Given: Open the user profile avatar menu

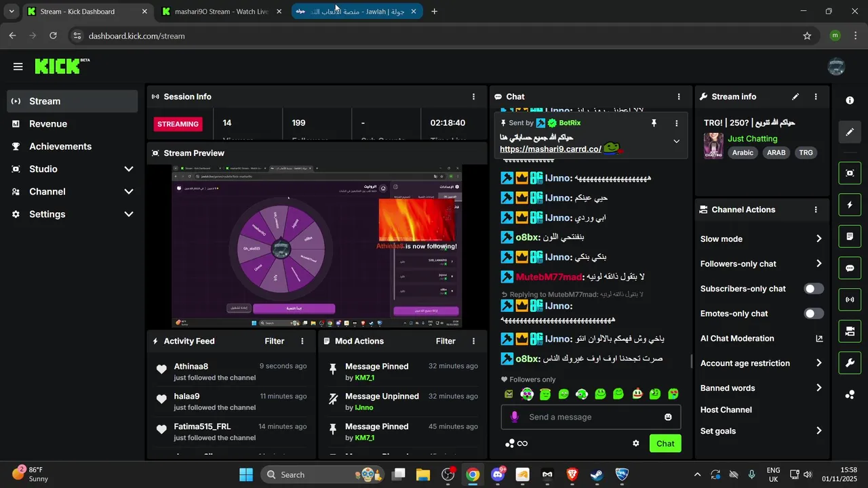Looking at the screenshot, I should [837, 66].
